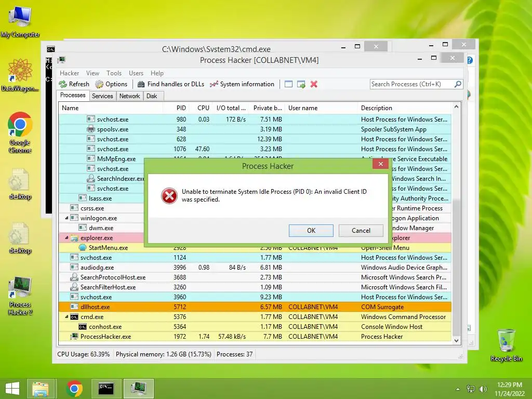
Task: Click the Refresh toolbar icon
Action: (63, 84)
